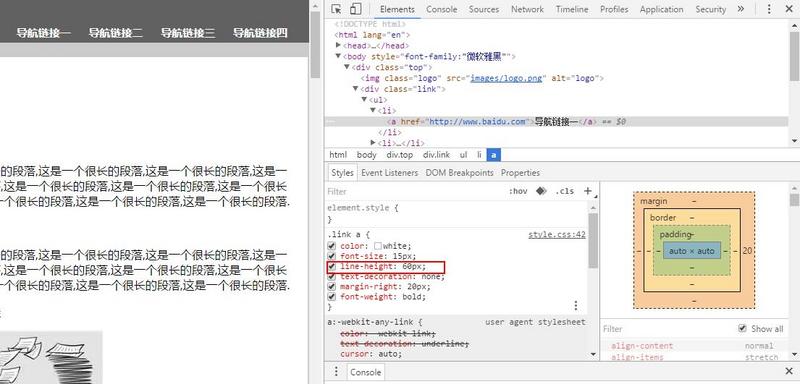The image size is (800, 384).
Task: Click the 导航链接二 navigation link
Action: pyautogui.click(x=116, y=33)
